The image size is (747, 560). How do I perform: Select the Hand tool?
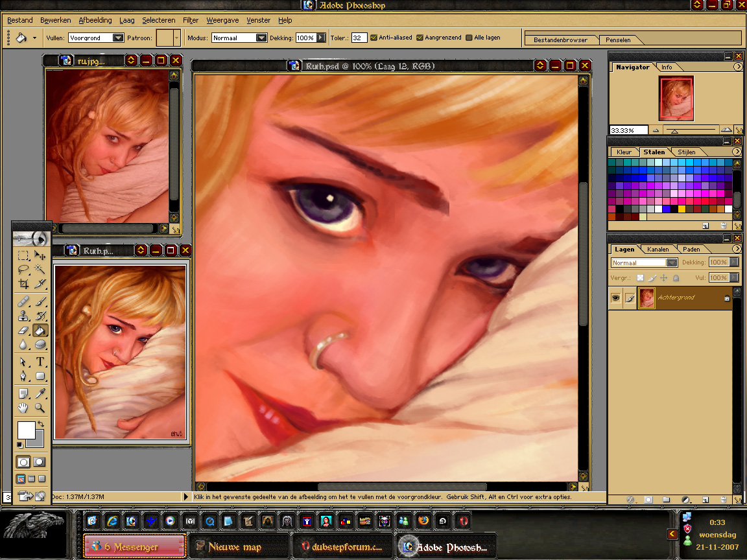point(23,408)
